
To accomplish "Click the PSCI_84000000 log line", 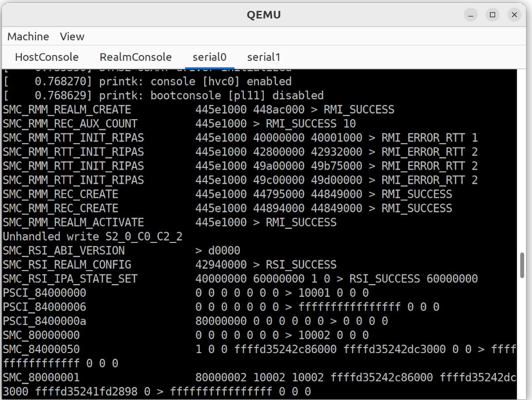I will click(x=185, y=293).
